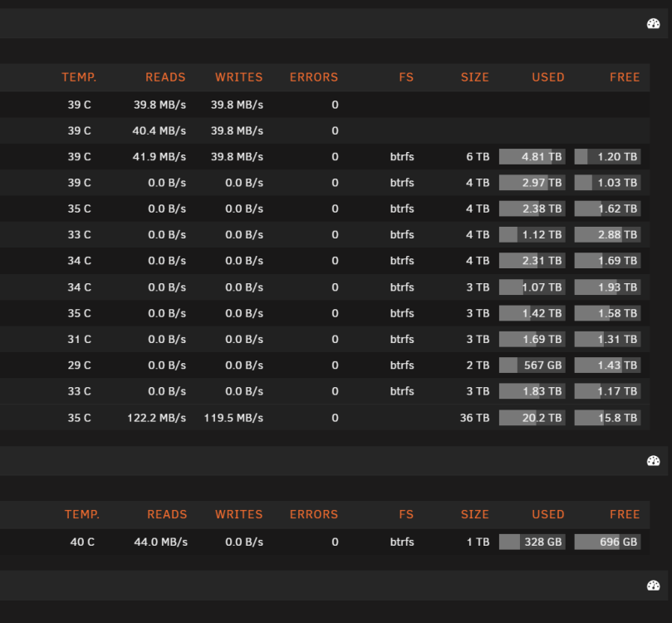Screen dimensions: 672x623
Task: Click the READS header above the 44.0 MB/s value
Action: [x=167, y=514]
